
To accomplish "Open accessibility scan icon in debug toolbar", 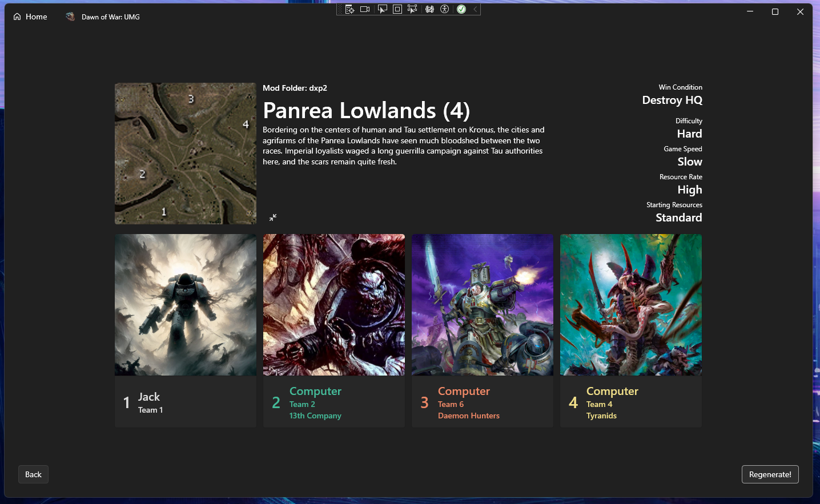I will [x=445, y=9].
